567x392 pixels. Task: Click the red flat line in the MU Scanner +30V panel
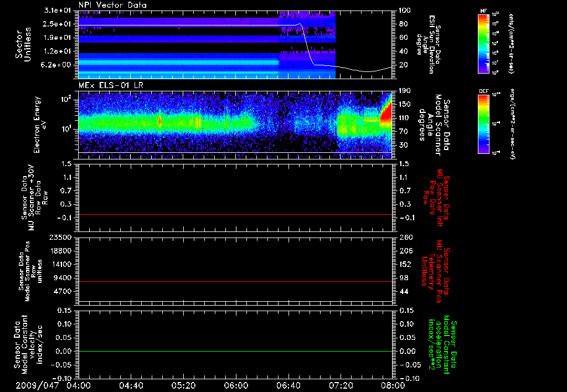tap(235, 214)
